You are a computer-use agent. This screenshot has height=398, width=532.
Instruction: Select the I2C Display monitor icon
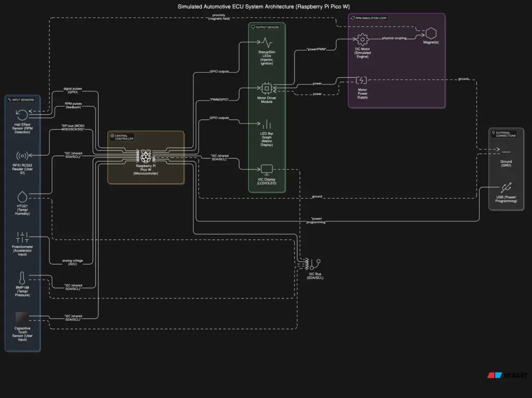(267, 170)
